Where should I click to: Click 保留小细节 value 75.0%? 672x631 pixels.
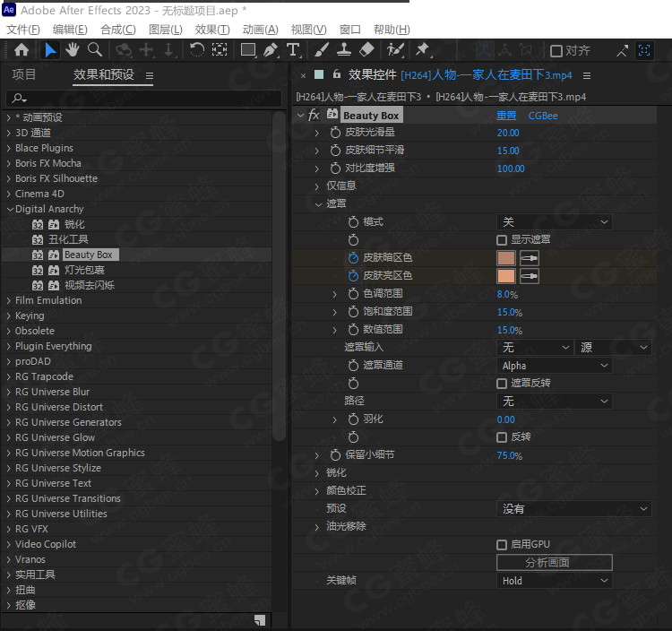tap(509, 455)
